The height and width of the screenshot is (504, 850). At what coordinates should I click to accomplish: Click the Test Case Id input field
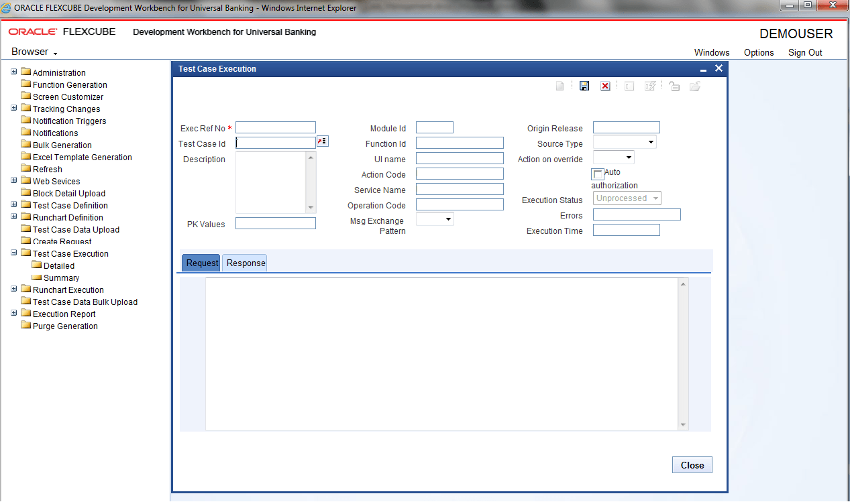tap(276, 143)
